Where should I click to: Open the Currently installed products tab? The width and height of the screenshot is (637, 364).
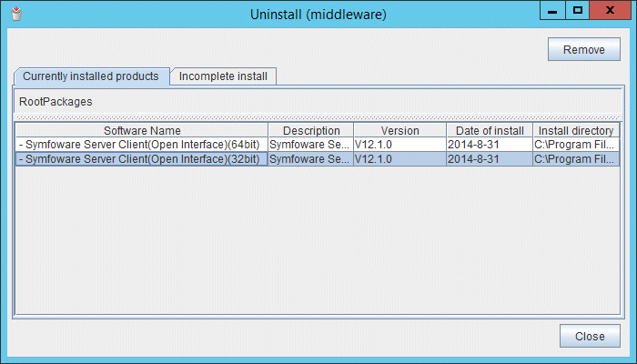tap(91, 76)
